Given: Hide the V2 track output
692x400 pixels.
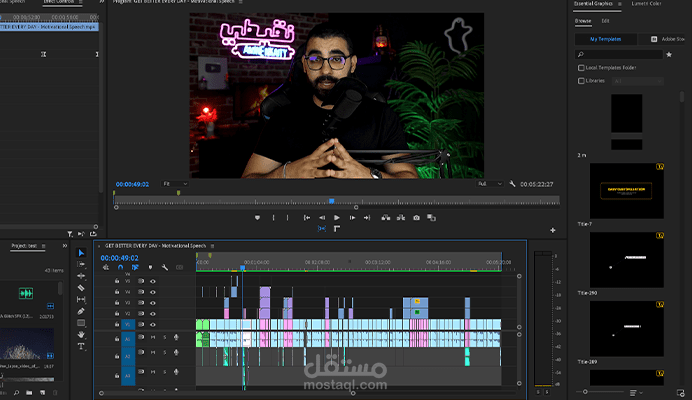Looking at the screenshot, I should (x=153, y=313).
